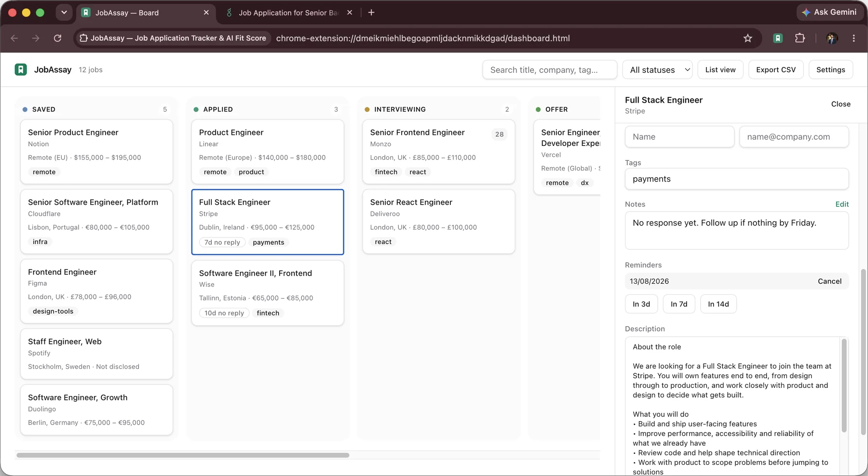Open the JobAssay extension toolbar icon
The width and height of the screenshot is (868, 476).
click(778, 38)
